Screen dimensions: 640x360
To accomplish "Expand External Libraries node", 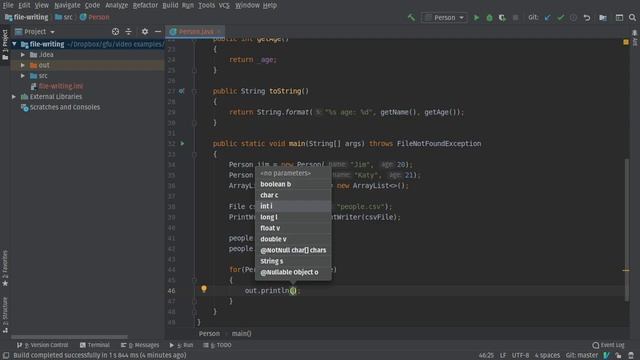I will [14, 97].
